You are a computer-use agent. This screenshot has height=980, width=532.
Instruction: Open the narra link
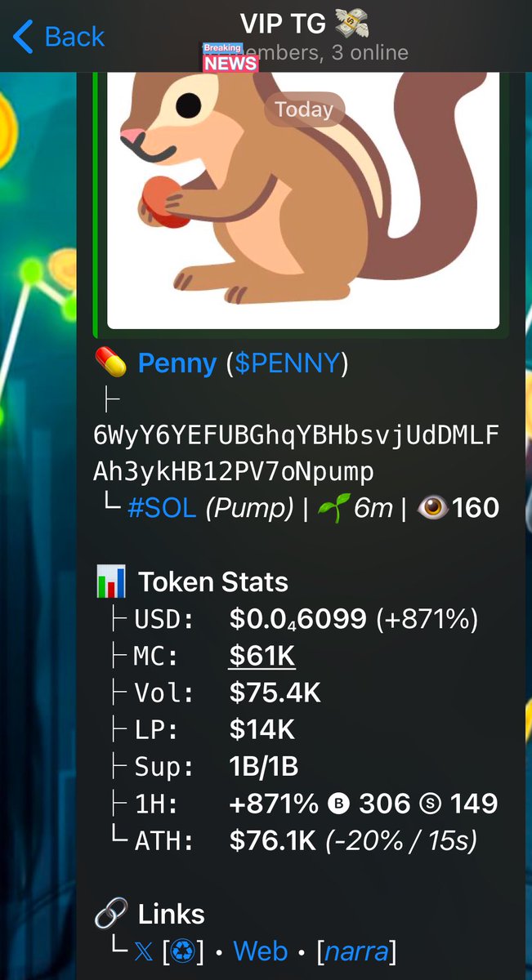point(355,952)
